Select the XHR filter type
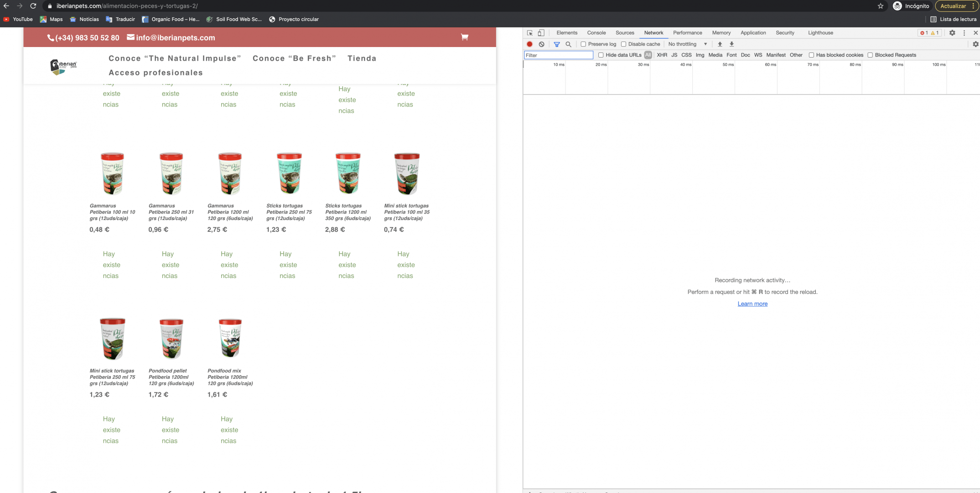 click(x=662, y=55)
